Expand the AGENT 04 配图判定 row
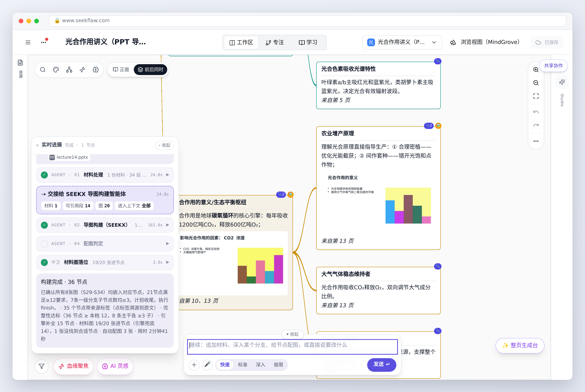The image size is (585, 392). 105,243
